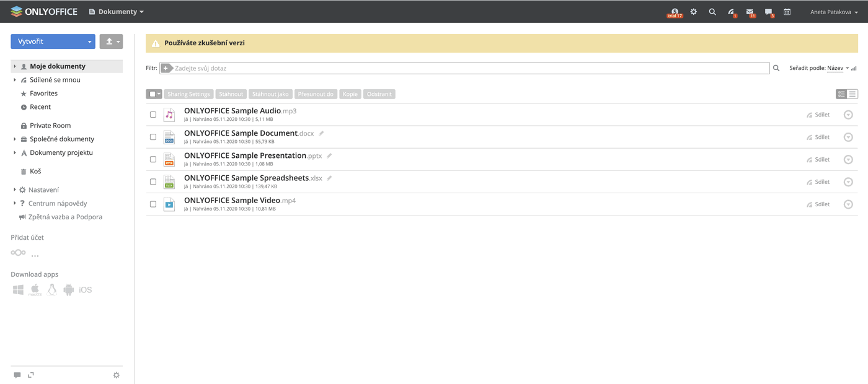
Task: Open the Nextcloud add account icon
Action: coord(18,253)
